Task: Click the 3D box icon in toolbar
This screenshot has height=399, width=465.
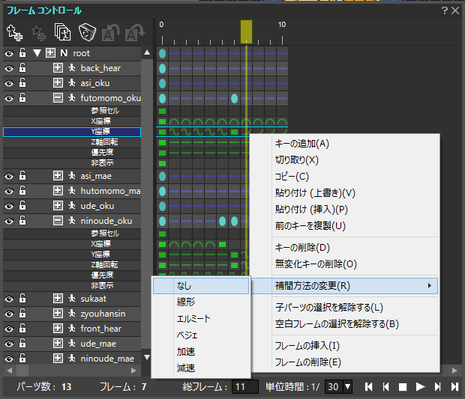Action: point(87,32)
